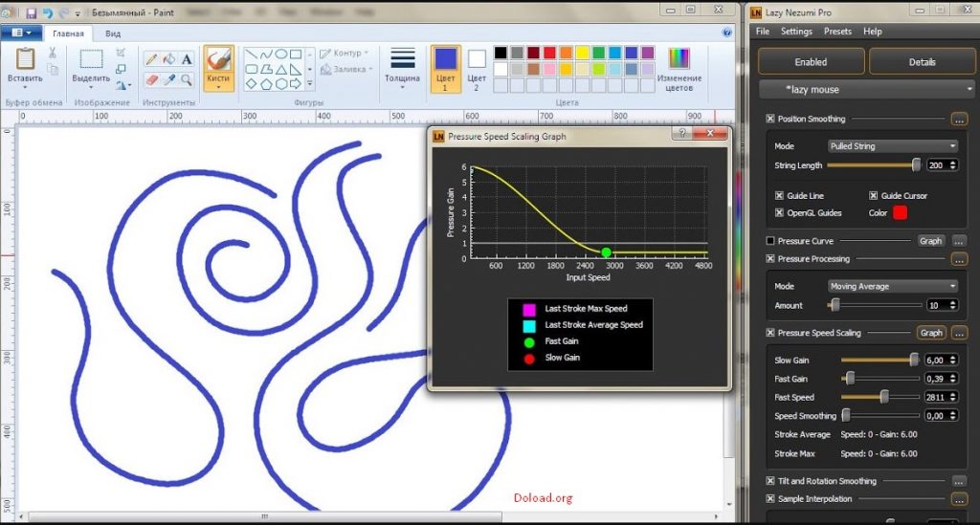Toggle the Pressure Speed Scaling checkbox
Image resolution: width=980 pixels, height=525 pixels.
(x=770, y=333)
